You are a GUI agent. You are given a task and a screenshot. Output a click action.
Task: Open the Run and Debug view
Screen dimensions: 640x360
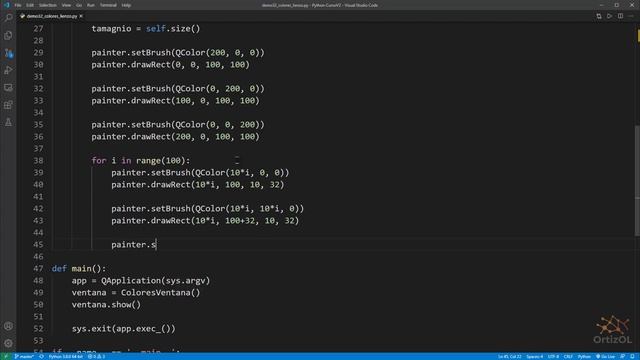pyautogui.click(x=8, y=70)
